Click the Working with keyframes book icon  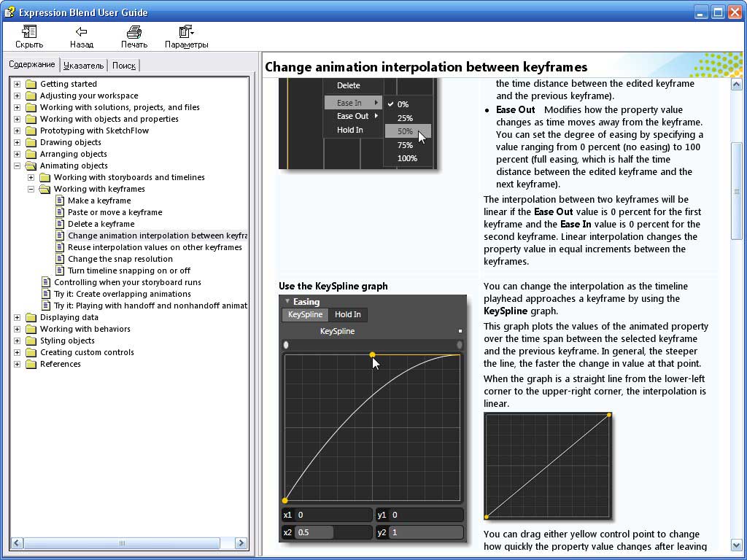coord(44,189)
